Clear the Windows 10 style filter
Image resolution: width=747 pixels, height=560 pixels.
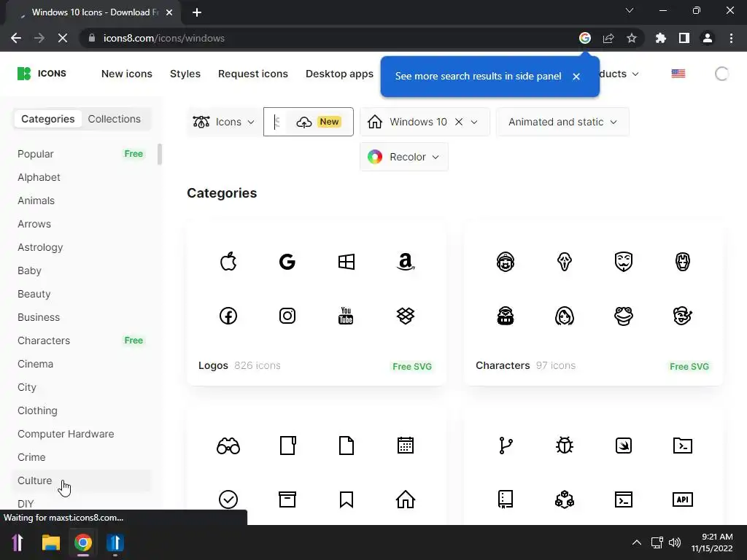click(x=459, y=122)
